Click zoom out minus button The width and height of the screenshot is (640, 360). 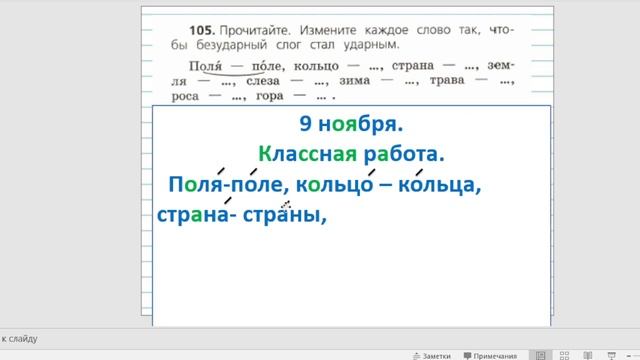coord(629,356)
